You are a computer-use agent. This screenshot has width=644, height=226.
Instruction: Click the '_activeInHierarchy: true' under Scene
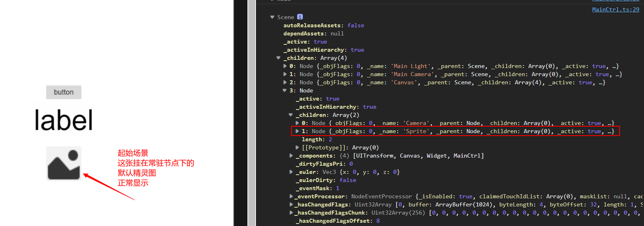324,50
